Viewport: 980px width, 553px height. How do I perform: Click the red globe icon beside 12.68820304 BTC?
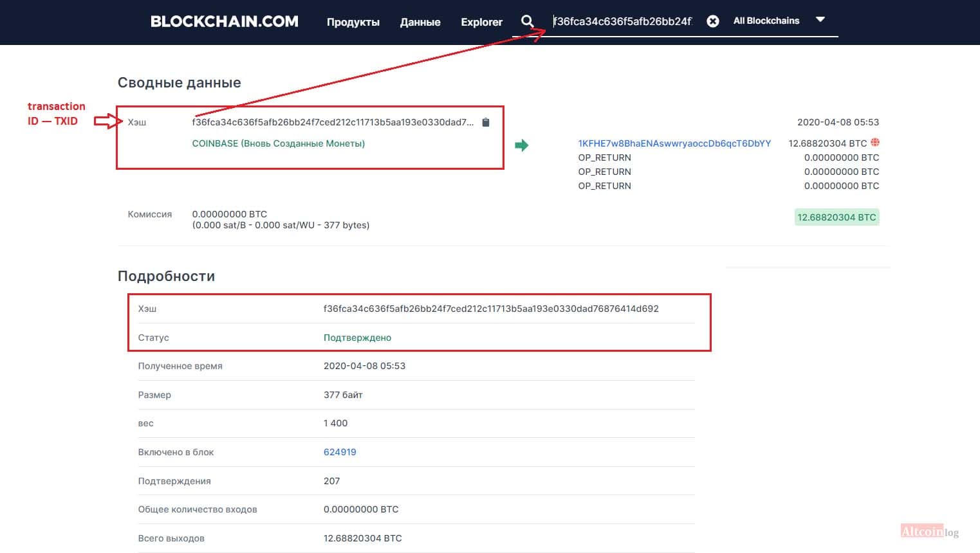point(875,143)
